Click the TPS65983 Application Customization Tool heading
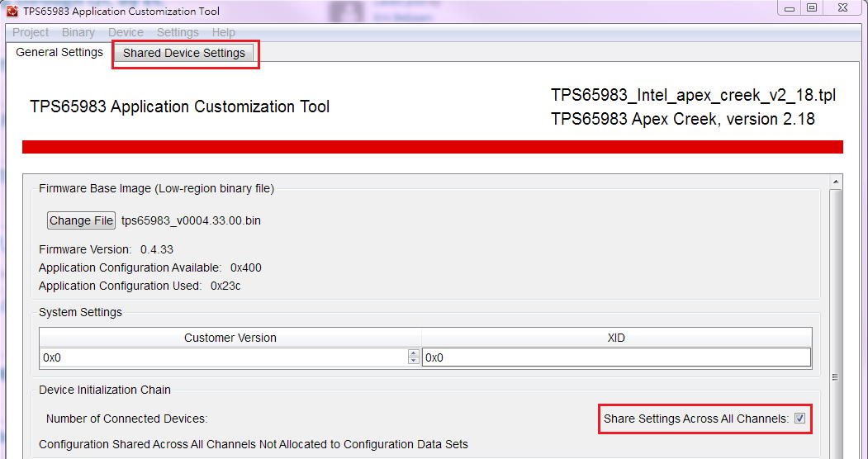 (180, 106)
